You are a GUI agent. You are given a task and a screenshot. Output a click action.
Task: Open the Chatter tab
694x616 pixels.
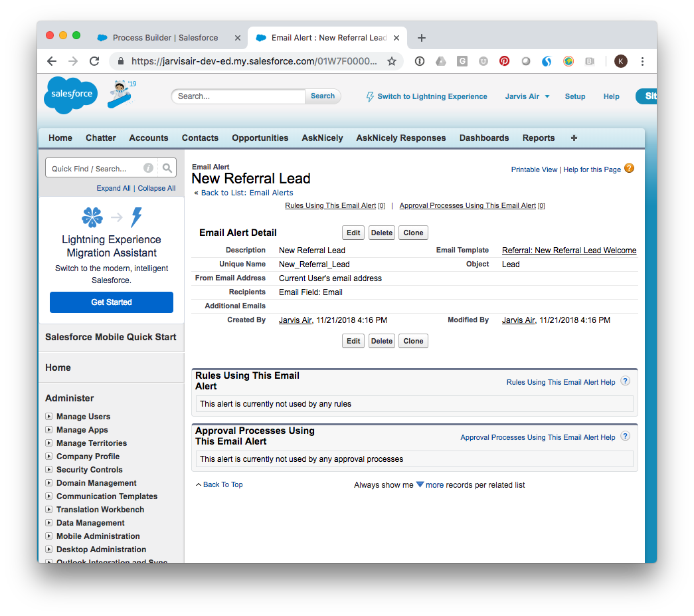click(x=101, y=138)
